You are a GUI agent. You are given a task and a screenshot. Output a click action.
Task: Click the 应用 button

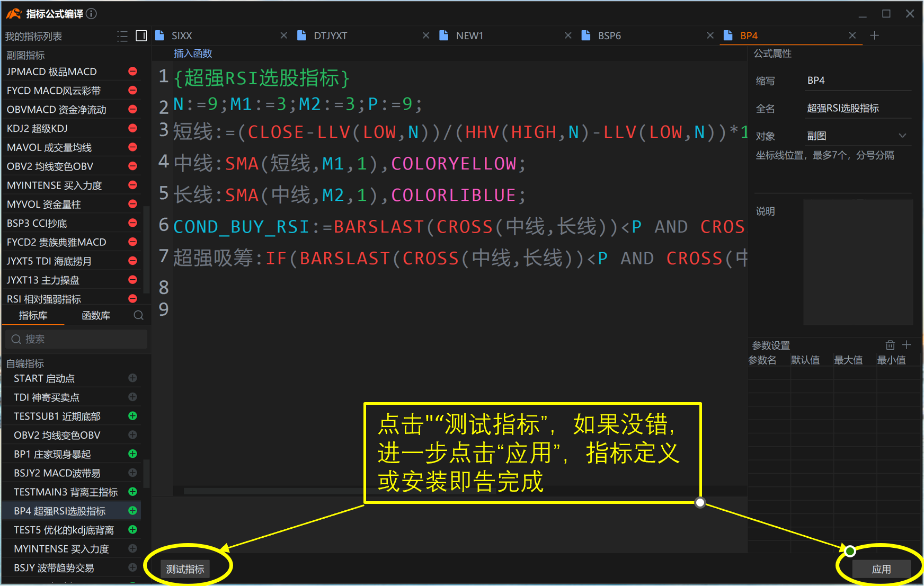[881, 569]
